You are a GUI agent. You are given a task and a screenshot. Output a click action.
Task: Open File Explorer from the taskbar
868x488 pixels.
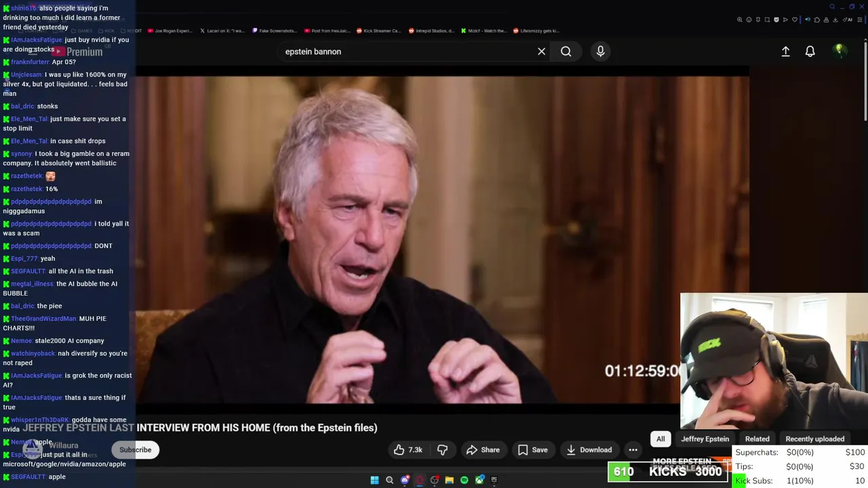(x=449, y=480)
